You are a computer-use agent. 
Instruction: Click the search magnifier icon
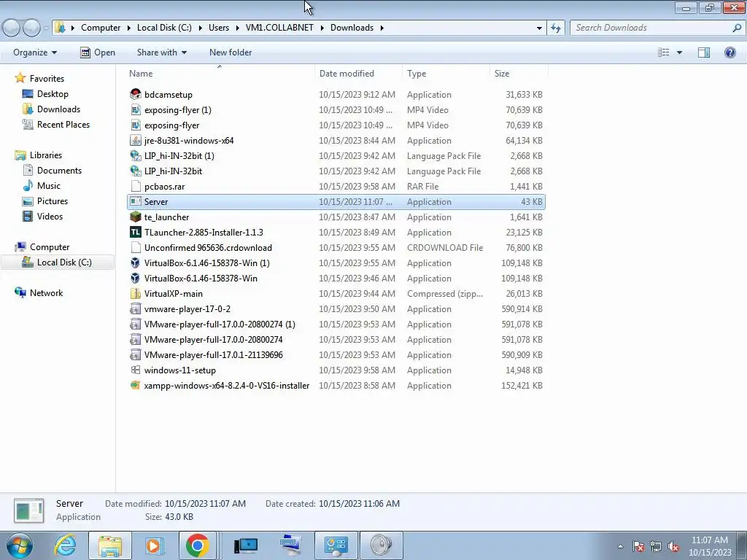click(737, 28)
